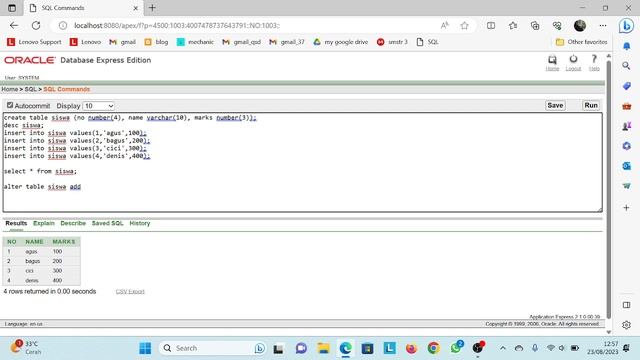Open the browser profile avatar

[580, 26]
